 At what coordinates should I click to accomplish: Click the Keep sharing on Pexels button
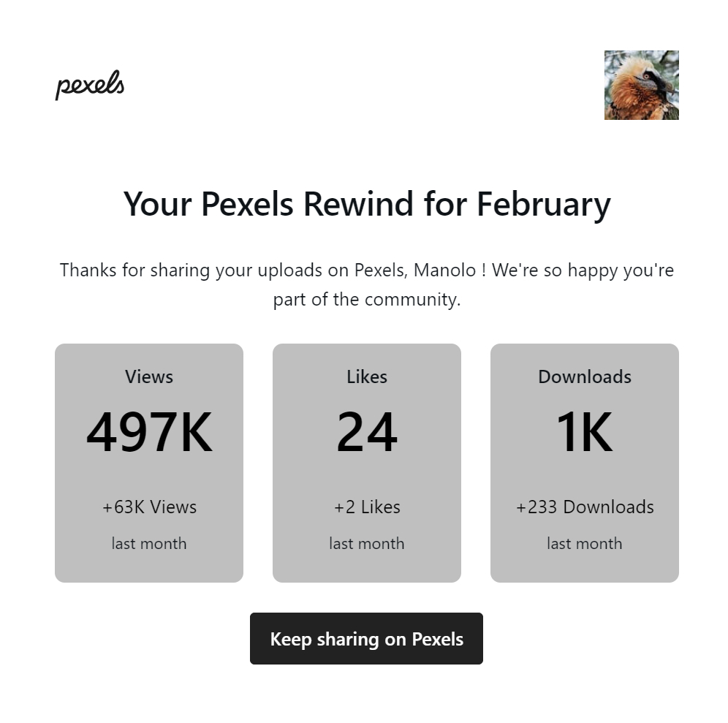[366, 639]
